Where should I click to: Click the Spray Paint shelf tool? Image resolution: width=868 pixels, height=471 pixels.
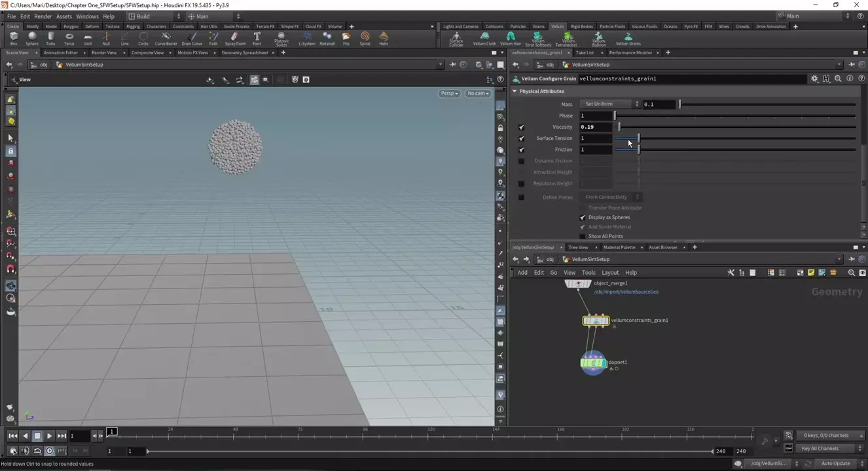coord(235,38)
